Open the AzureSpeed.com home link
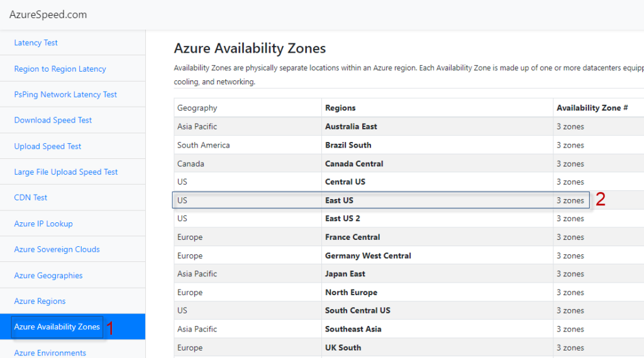Image resolution: width=644 pixels, height=358 pixels. click(48, 15)
